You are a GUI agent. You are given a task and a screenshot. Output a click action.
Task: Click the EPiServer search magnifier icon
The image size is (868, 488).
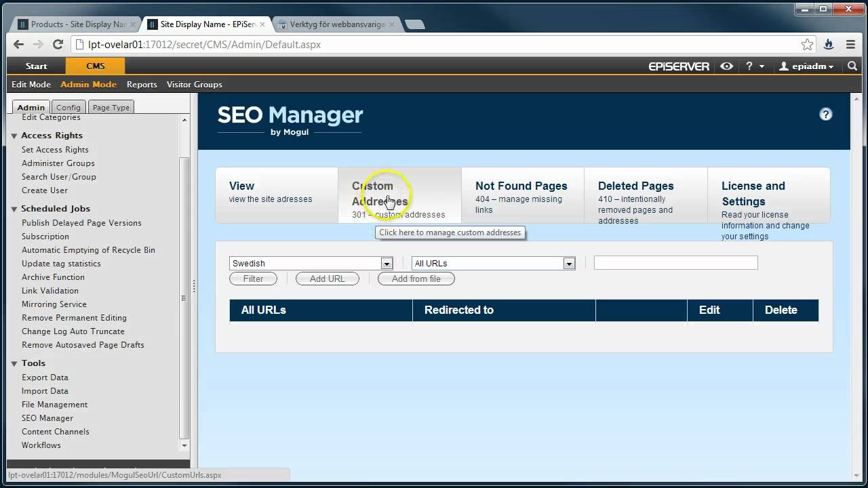click(852, 66)
